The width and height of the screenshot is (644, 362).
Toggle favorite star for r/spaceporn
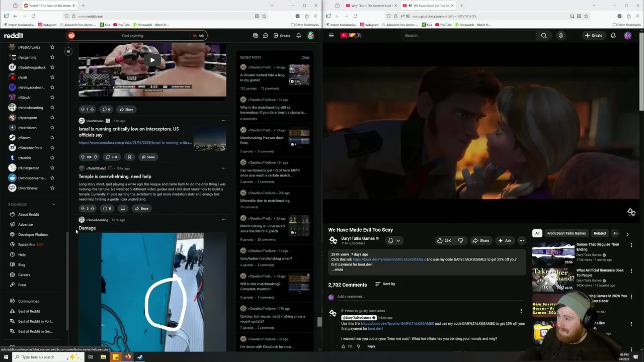point(52,118)
